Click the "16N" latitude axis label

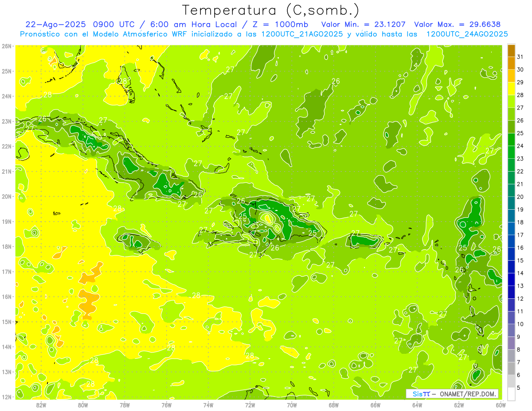(6, 297)
